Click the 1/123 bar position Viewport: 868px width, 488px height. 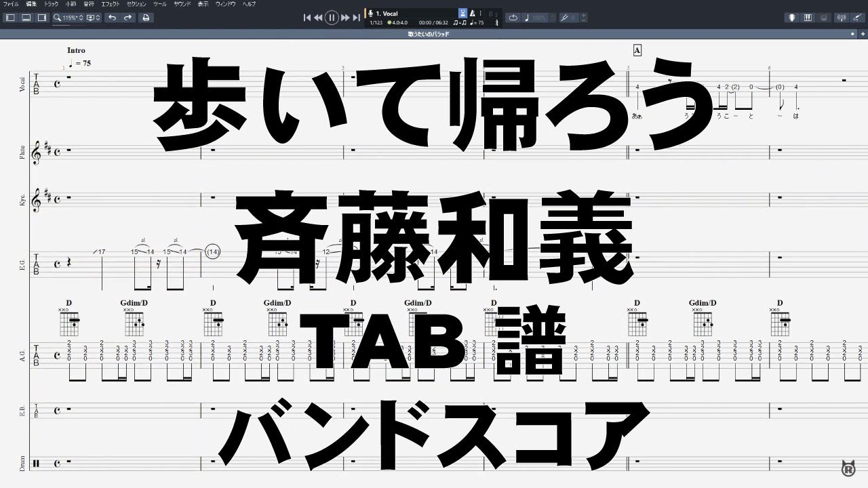(x=376, y=23)
